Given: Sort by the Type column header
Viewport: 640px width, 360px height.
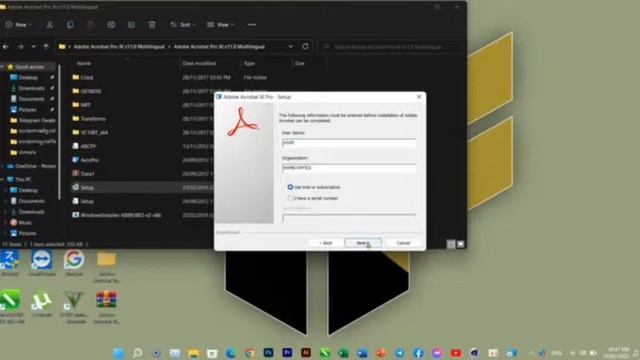Looking at the screenshot, I should click(x=249, y=63).
